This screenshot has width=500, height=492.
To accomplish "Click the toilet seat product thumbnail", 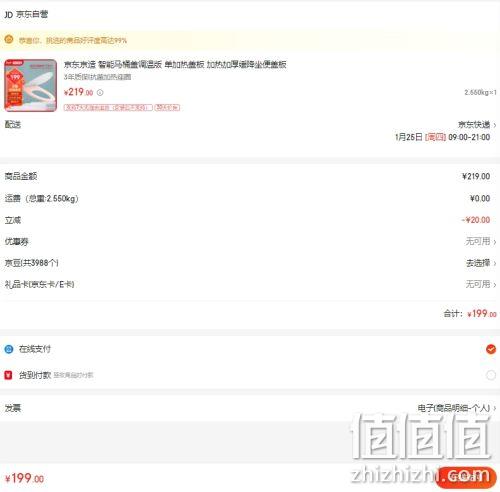I will pyautogui.click(x=30, y=85).
